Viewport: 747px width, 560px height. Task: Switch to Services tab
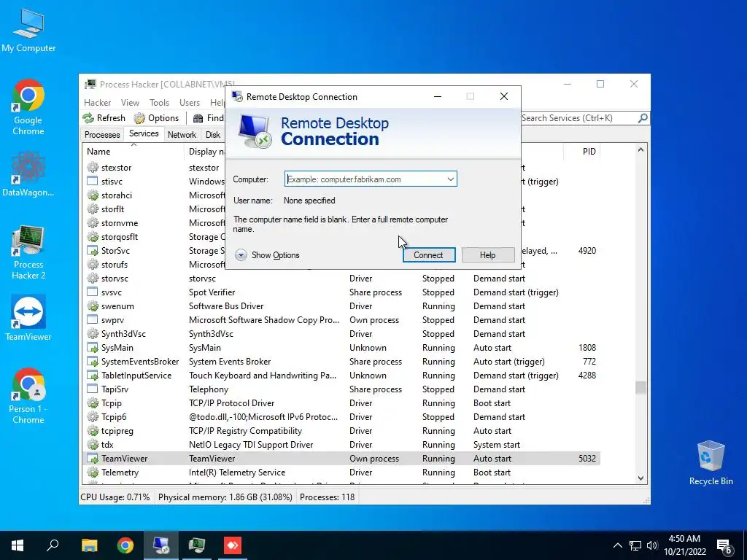click(144, 134)
